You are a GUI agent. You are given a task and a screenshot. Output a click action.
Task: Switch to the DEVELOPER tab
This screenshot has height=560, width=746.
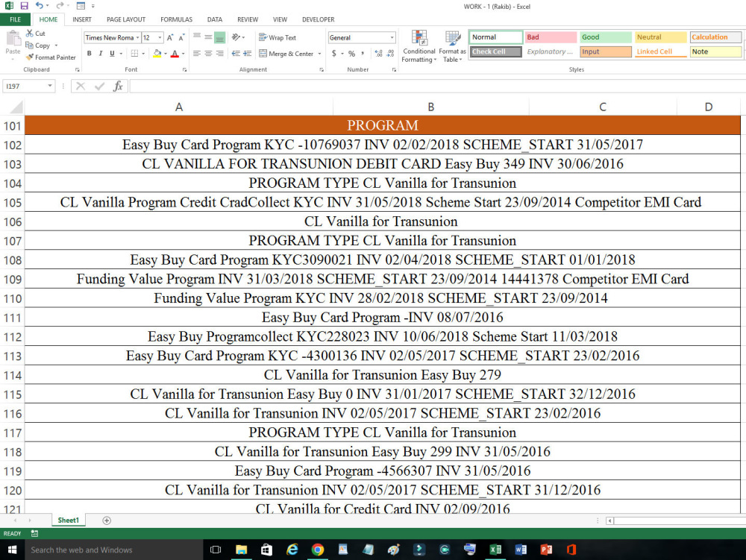tap(319, 19)
